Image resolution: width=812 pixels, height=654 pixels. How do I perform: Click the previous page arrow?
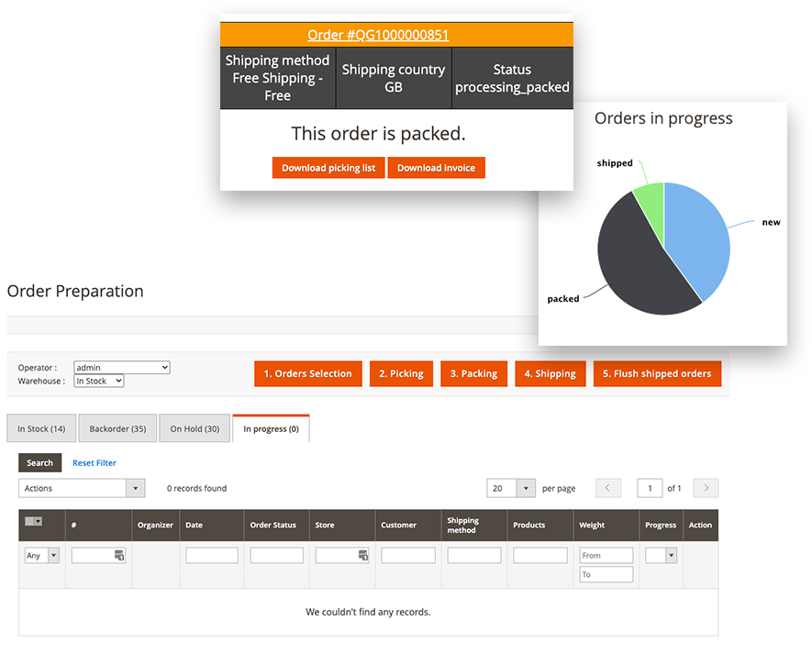point(608,488)
